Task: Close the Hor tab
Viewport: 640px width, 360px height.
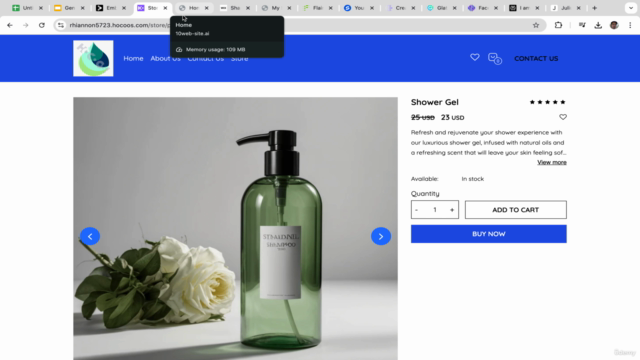Action: point(207,8)
